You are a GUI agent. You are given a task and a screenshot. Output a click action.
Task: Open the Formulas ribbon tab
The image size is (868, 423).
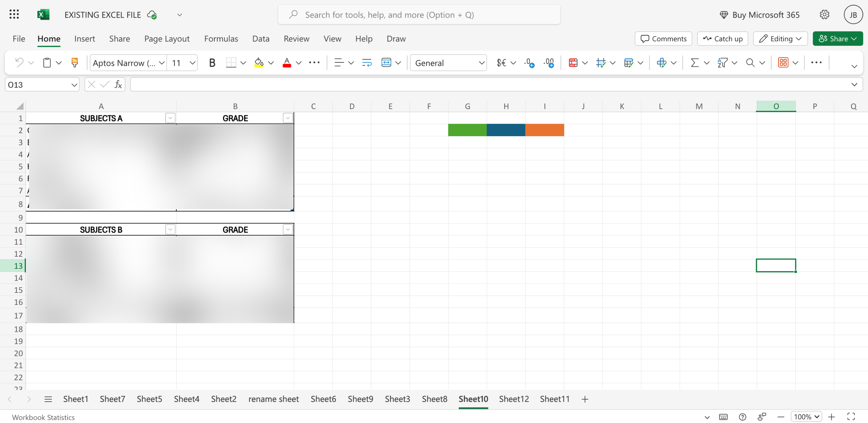coord(221,39)
